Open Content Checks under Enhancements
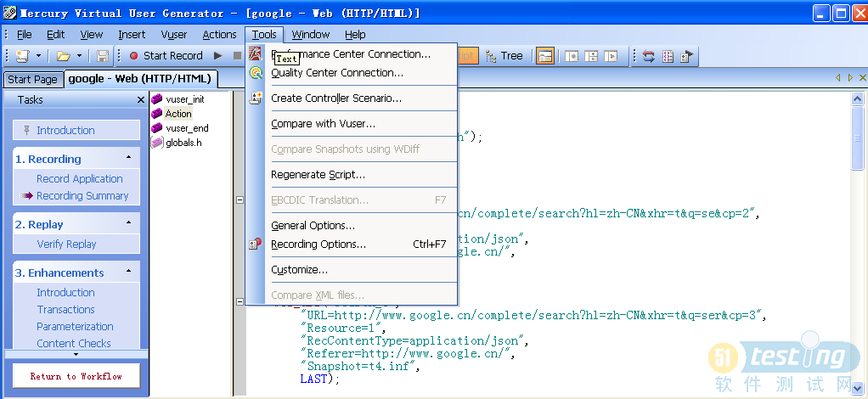Image resolution: width=868 pixels, height=399 pixels. [x=74, y=343]
